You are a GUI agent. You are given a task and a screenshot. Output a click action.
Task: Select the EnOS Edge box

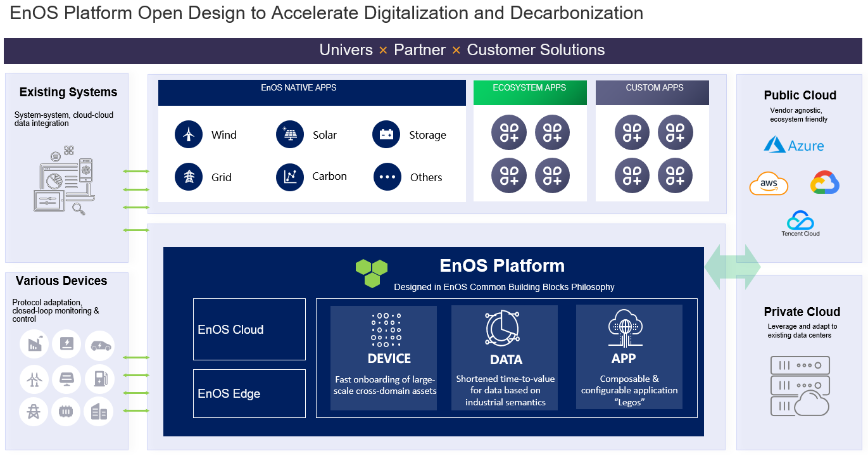click(x=249, y=393)
